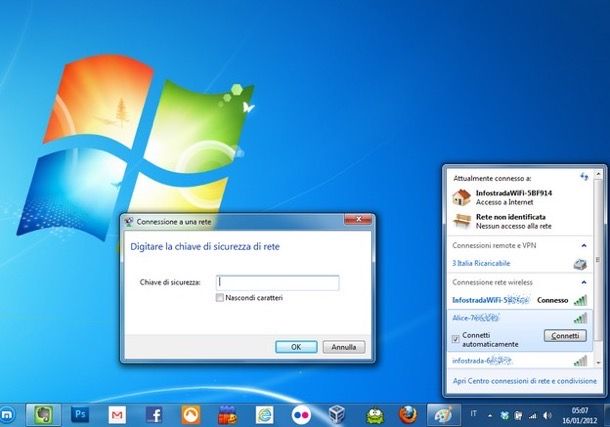
Task: Select the connected InfostradaWiFi wireless entry
Action: [520, 300]
